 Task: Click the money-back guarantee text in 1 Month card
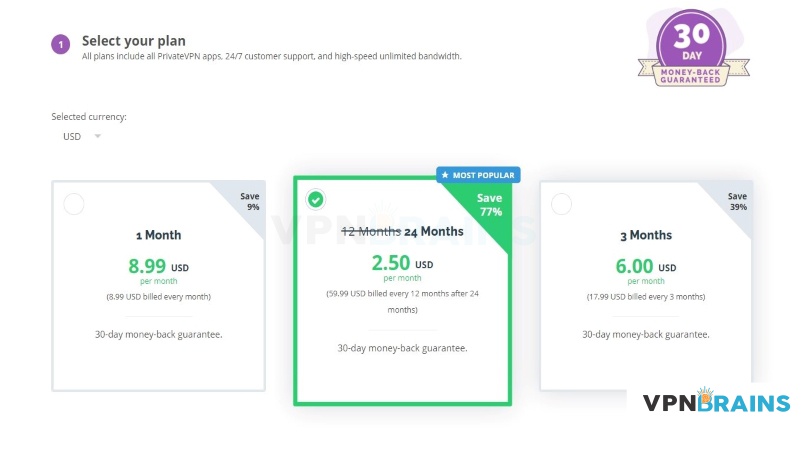pyautogui.click(x=159, y=335)
